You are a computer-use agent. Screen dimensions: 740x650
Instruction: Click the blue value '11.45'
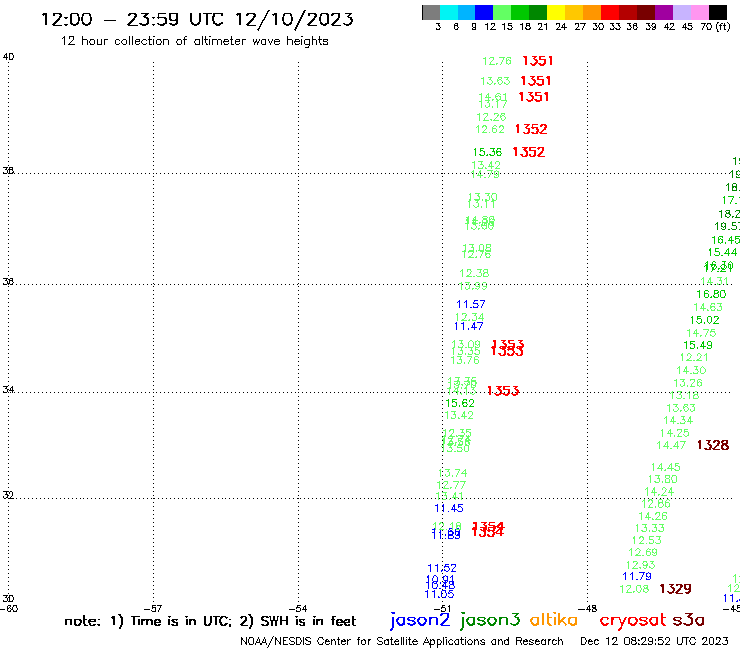449,508
